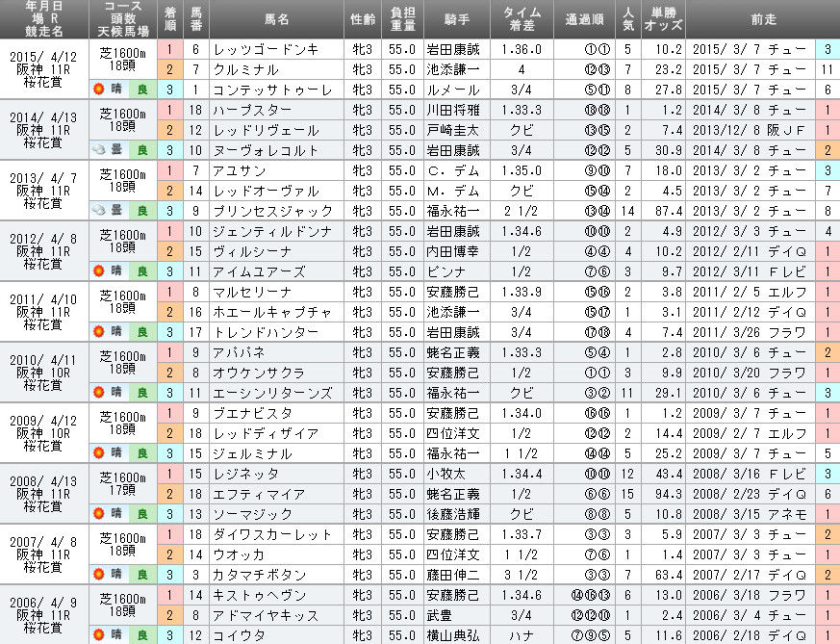Click the sunny weather icon for 2008/4/13
Screen dimensions: 840x644
click(x=98, y=513)
